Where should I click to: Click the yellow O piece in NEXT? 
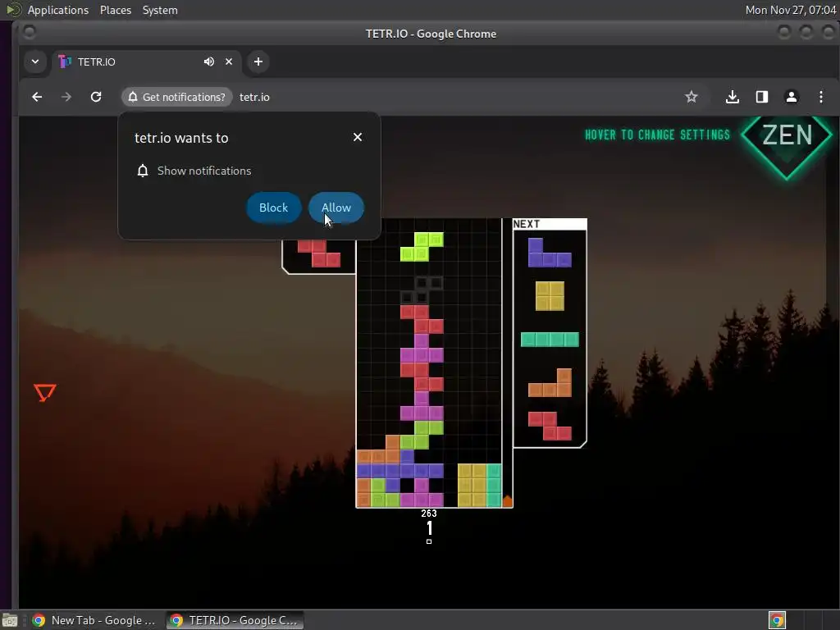coord(550,295)
